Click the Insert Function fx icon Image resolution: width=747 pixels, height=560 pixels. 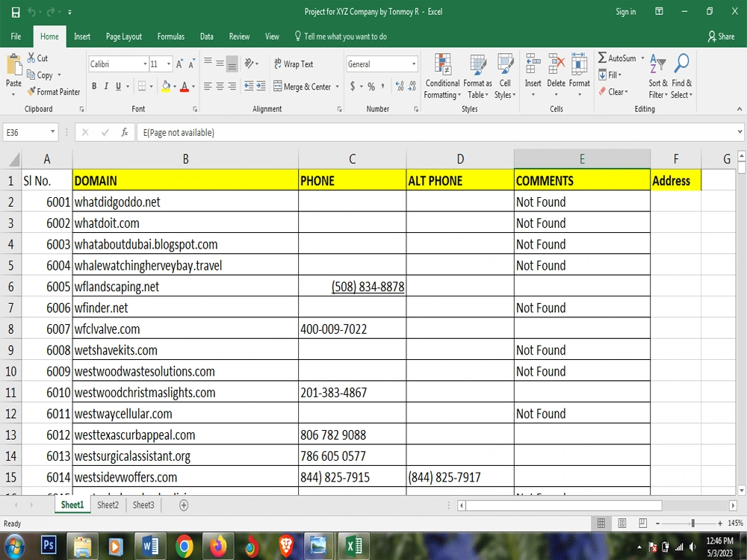click(125, 132)
